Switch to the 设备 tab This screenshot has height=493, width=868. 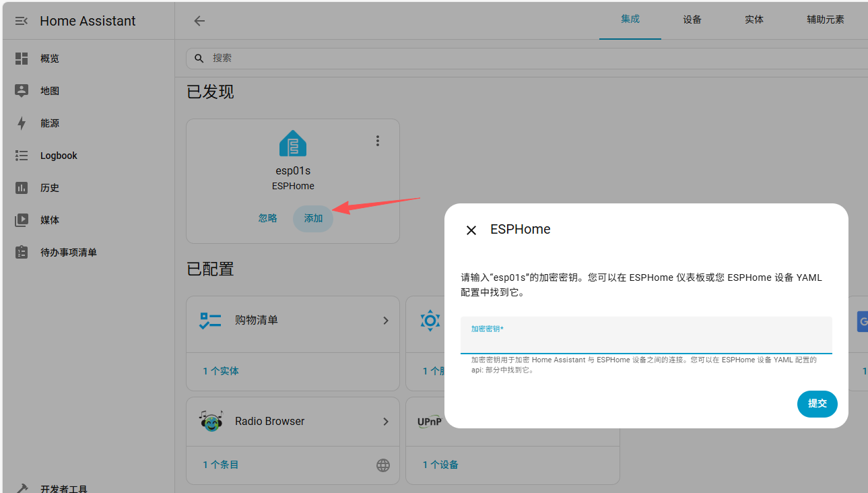(692, 20)
